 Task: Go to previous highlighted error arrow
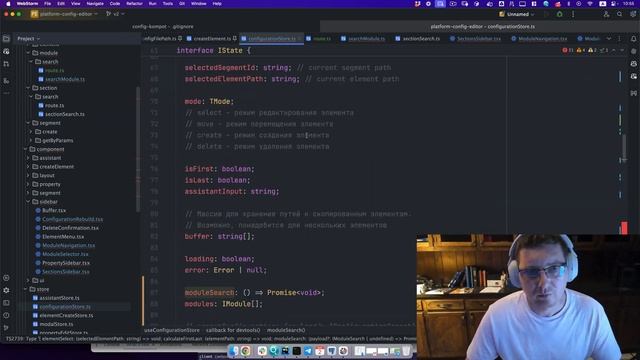click(613, 50)
